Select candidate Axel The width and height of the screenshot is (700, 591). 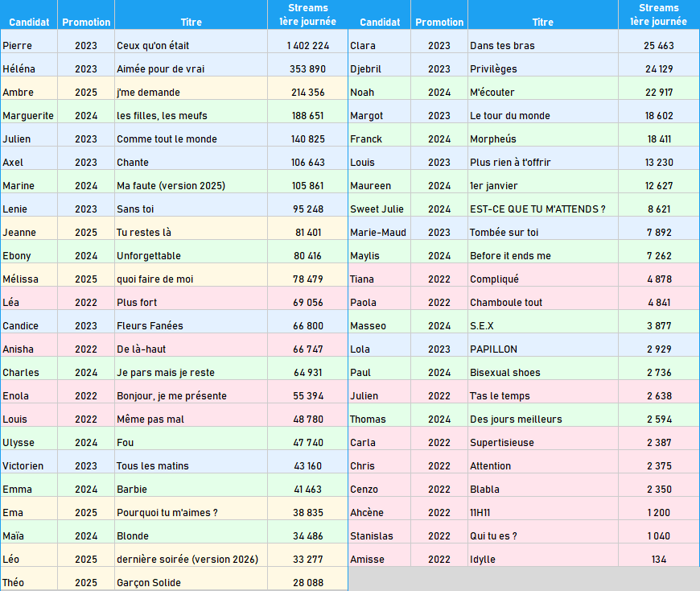29,158
